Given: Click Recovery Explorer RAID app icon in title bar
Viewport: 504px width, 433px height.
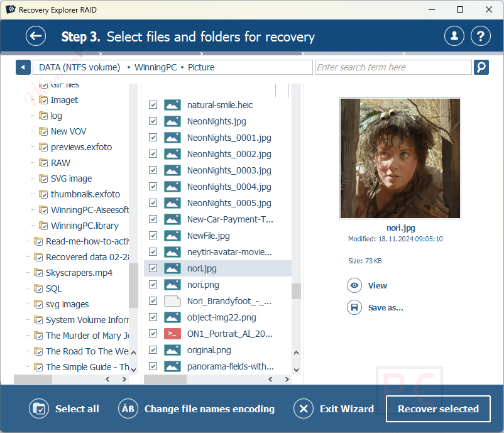Looking at the screenshot, I should (x=11, y=9).
